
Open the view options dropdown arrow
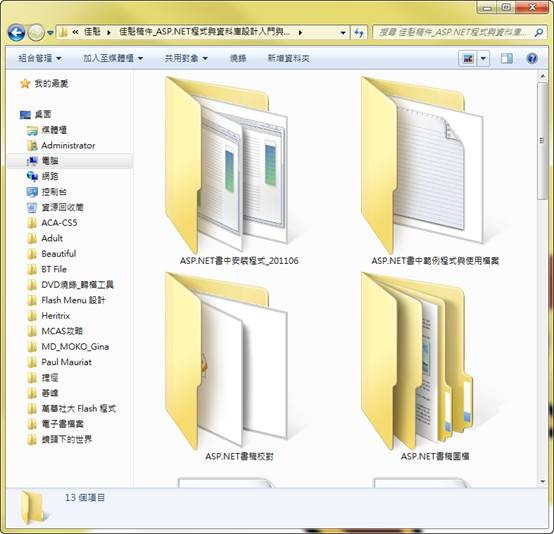click(483, 59)
